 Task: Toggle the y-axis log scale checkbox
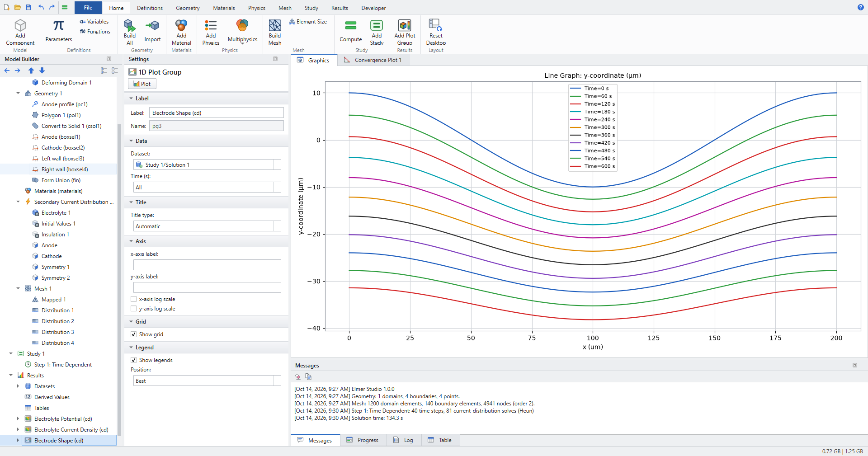[134, 309]
